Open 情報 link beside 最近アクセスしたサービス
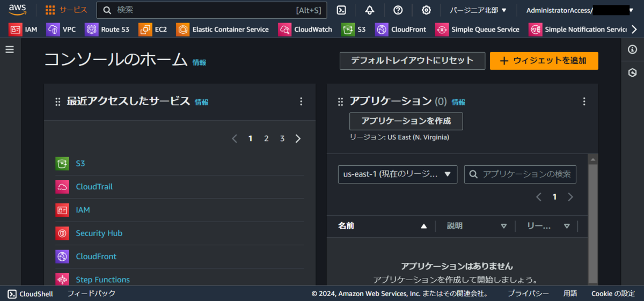The height and width of the screenshot is (301, 644). [x=202, y=102]
